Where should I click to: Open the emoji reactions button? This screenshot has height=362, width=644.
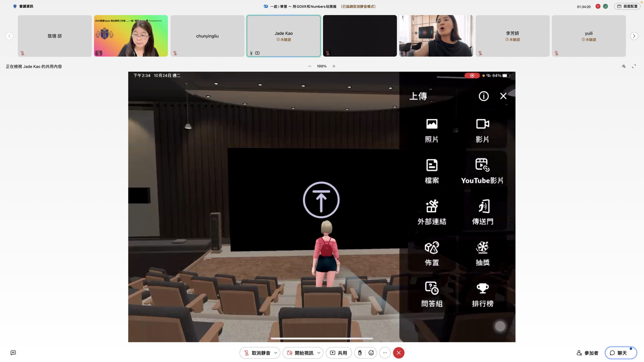click(371, 353)
